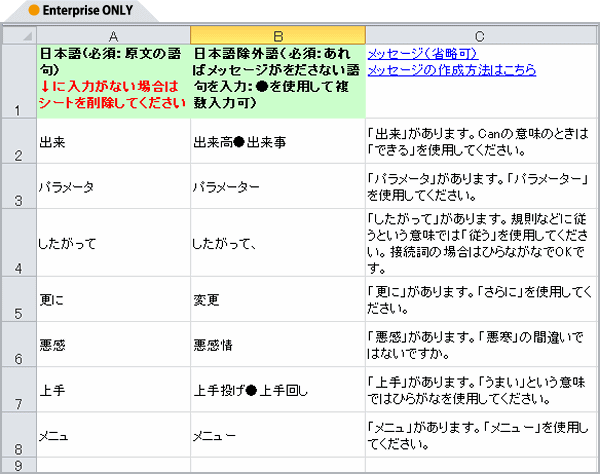
Task: Click header cell 日本語除外語
Action: point(278,81)
